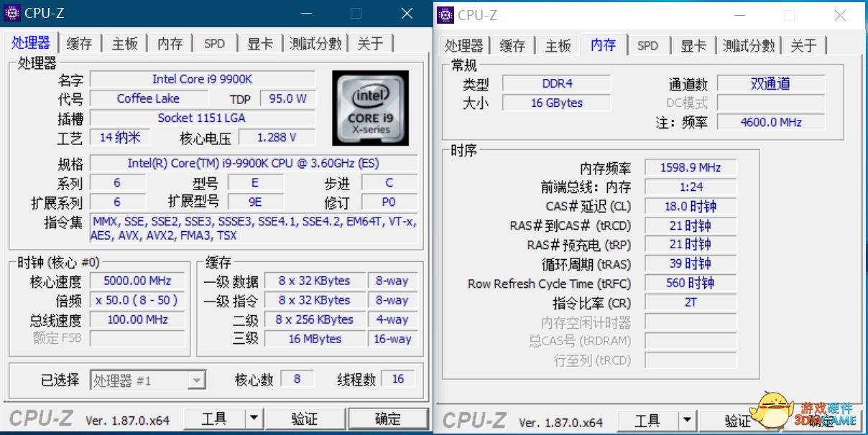Image resolution: width=868 pixels, height=435 pixels.
Task: Select 处理器 tab in left window
Action: point(31,42)
